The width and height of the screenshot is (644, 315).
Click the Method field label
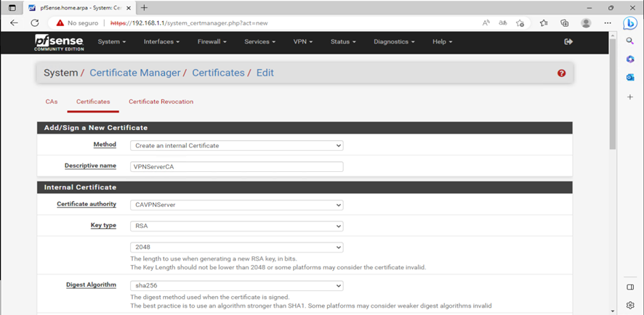[x=105, y=144]
